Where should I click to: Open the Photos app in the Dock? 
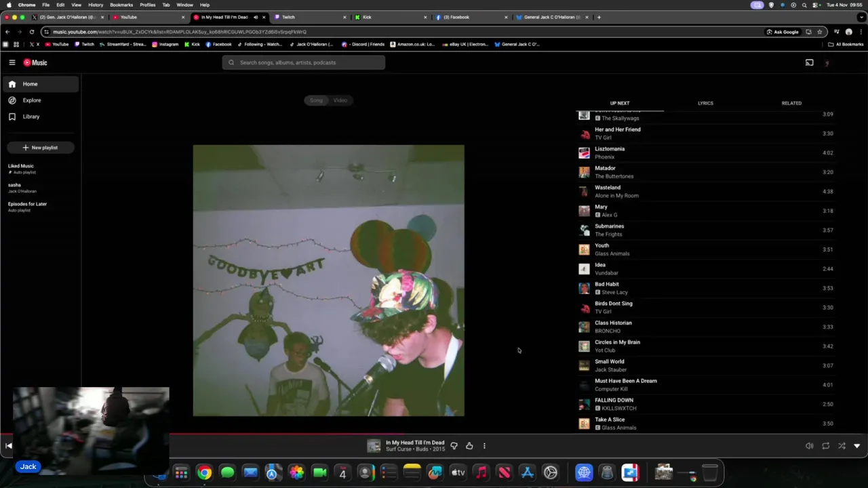point(296,472)
